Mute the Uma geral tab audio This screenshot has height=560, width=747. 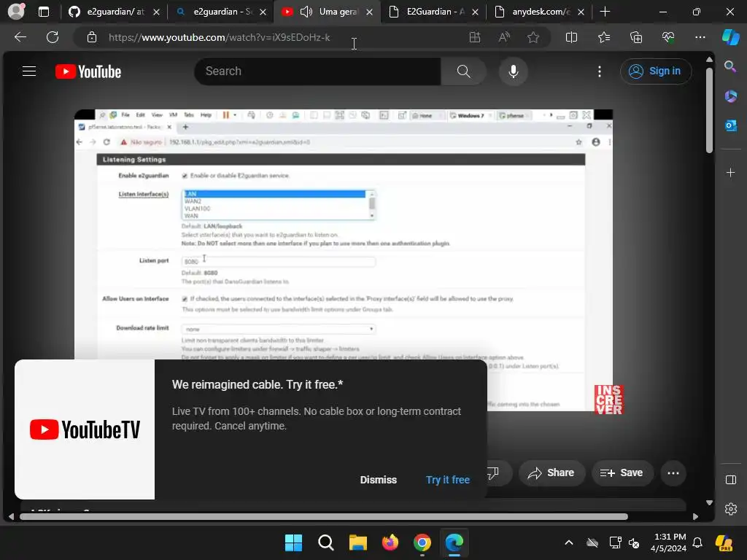(x=306, y=12)
